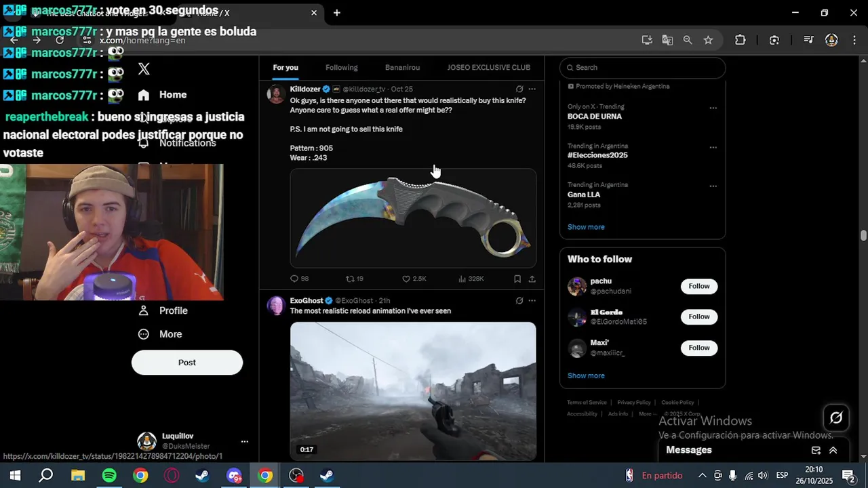Bookmark this page with star icon
The image size is (868, 488).
point(708,40)
